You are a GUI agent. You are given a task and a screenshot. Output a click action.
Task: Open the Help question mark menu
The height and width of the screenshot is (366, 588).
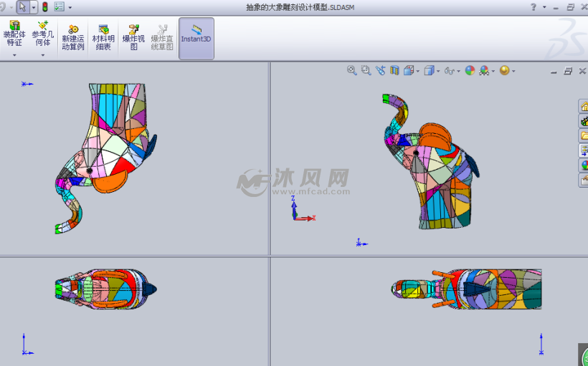point(533,6)
